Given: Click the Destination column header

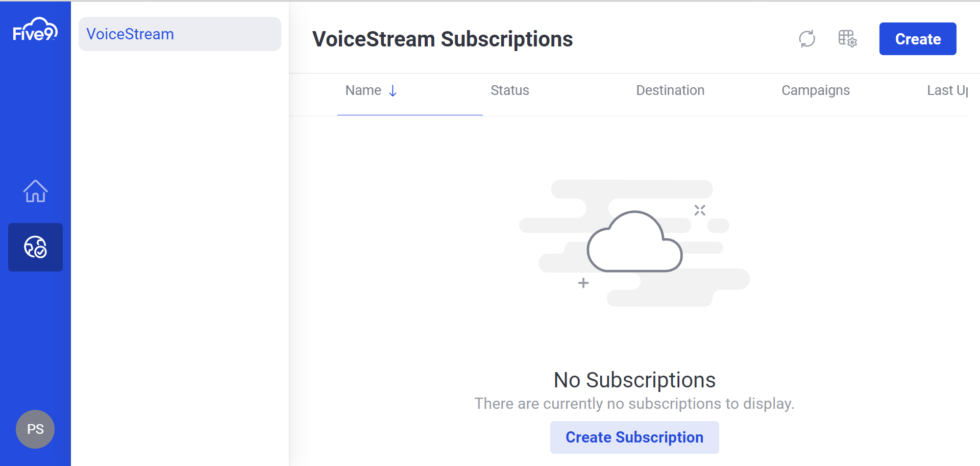Looking at the screenshot, I should click(670, 90).
